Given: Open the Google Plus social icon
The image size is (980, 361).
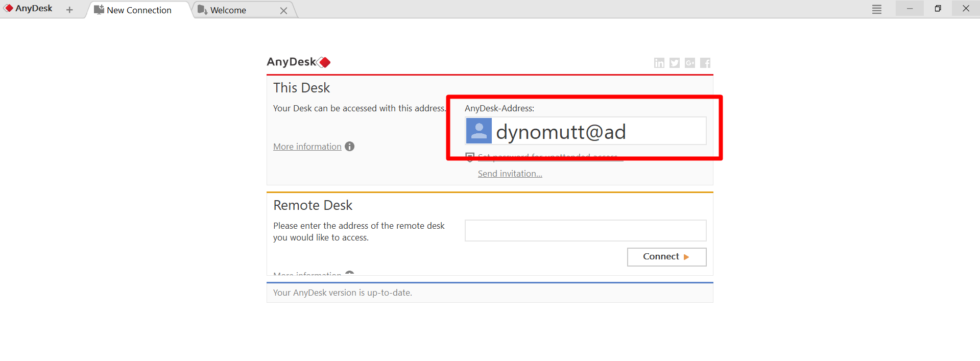Looking at the screenshot, I should point(690,63).
